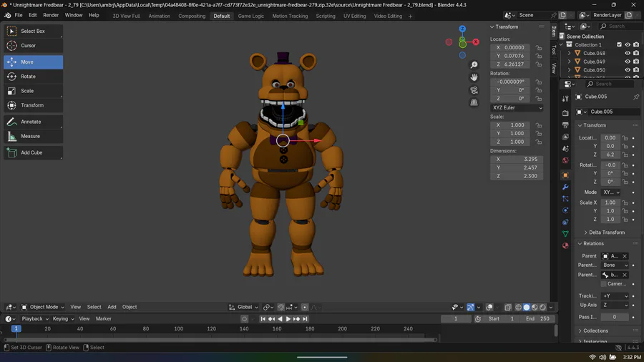Open the View Layer properties tab

(x=565, y=137)
